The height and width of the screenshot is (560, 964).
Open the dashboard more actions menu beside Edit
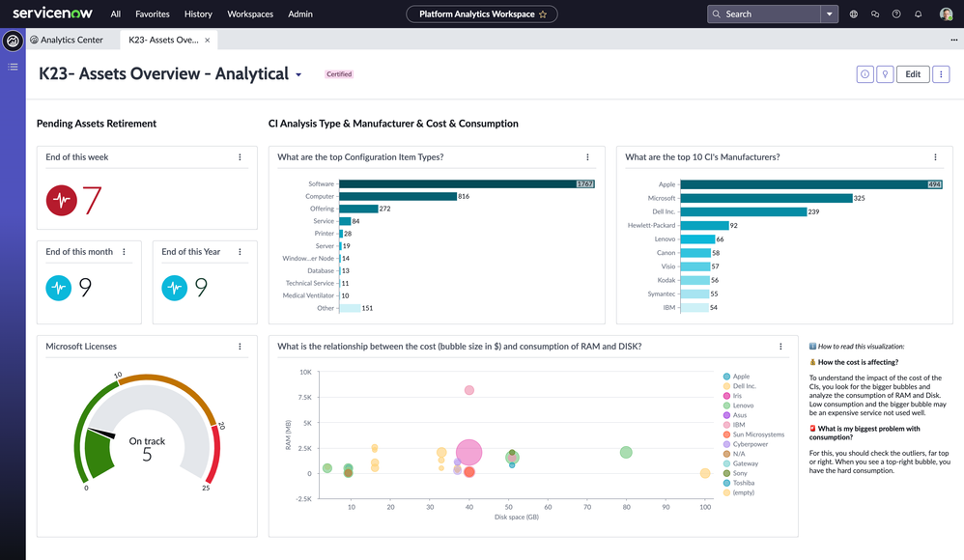(x=941, y=74)
